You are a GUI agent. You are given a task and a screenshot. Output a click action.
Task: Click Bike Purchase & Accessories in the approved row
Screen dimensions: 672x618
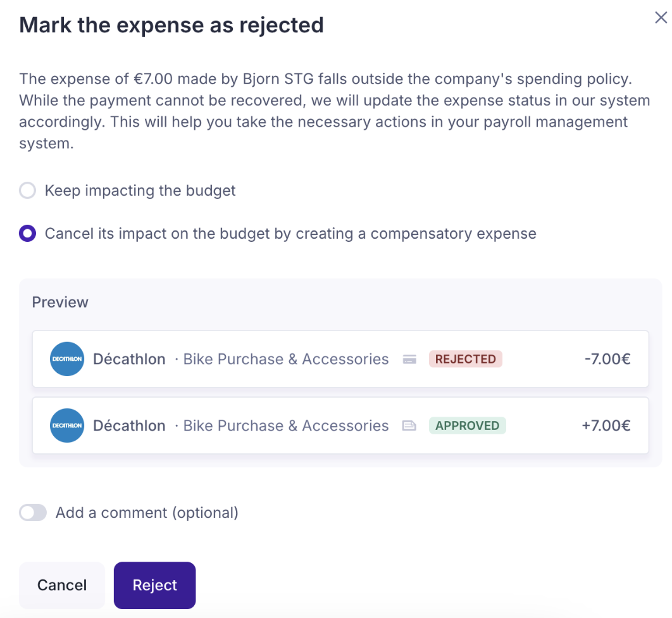tap(285, 426)
